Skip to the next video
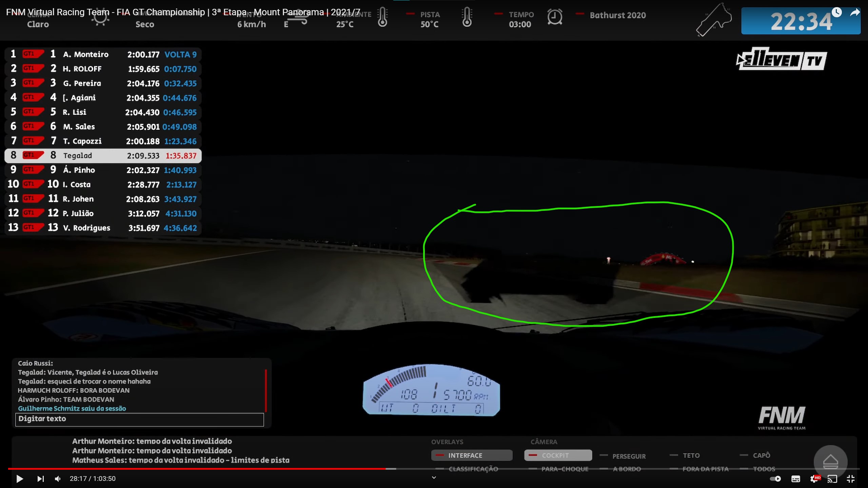Viewport: 868px width, 488px height. pos(40,479)
